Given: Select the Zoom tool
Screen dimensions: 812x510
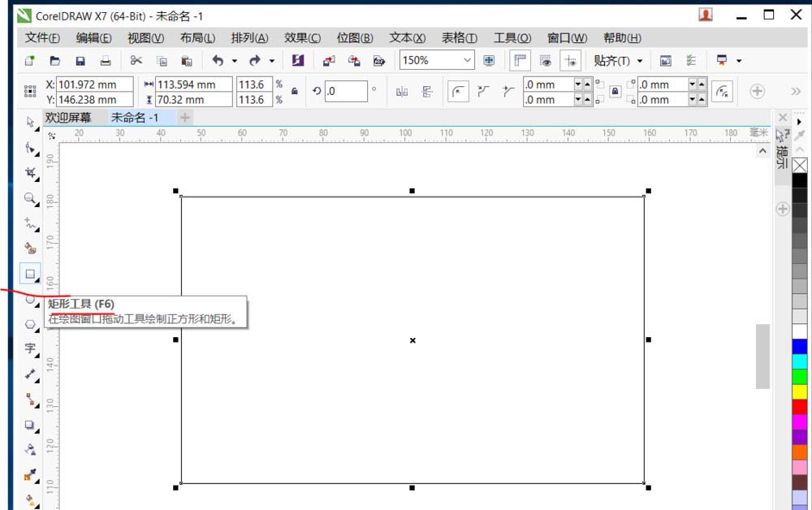Looking at the screenshot, I should coord(30,197).
